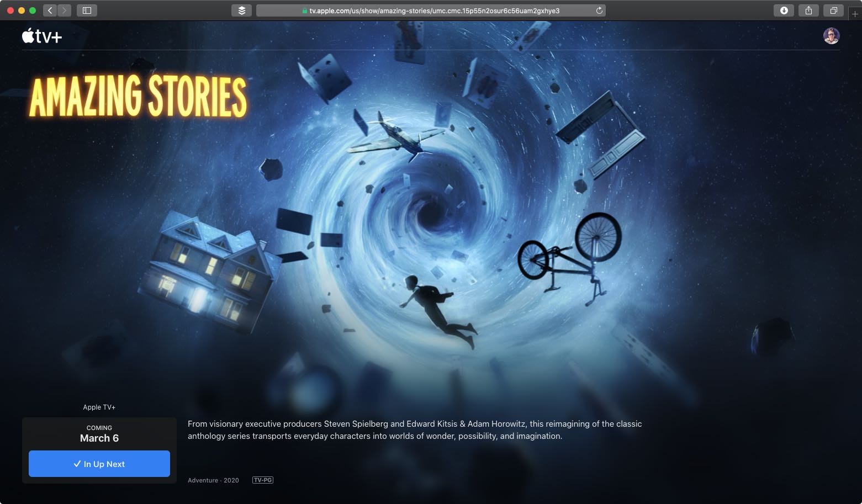Reload the page with the refresh icon
Image resolution: width=862 pixels, height=504 pixels.
coord(599,10)
